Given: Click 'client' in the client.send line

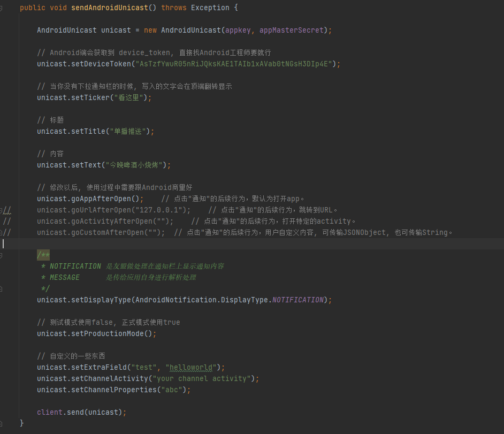Looking at the screenshot, I should pos(50,413).
